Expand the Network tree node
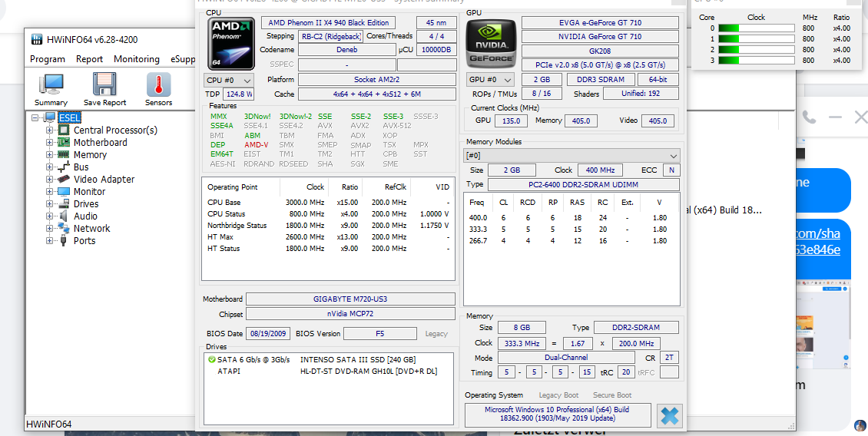 pos(50,228)
